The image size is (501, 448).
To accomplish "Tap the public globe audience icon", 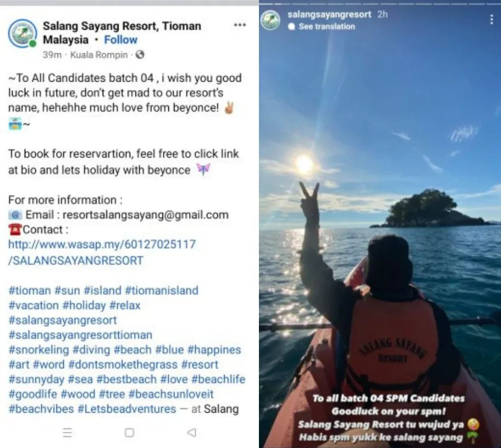I will pos(140,55).
